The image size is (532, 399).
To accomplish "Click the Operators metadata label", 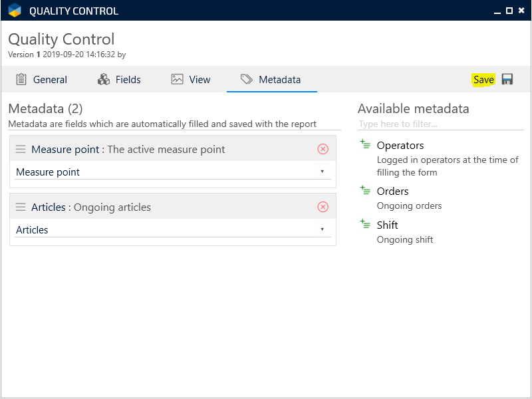I will point(400,146).
